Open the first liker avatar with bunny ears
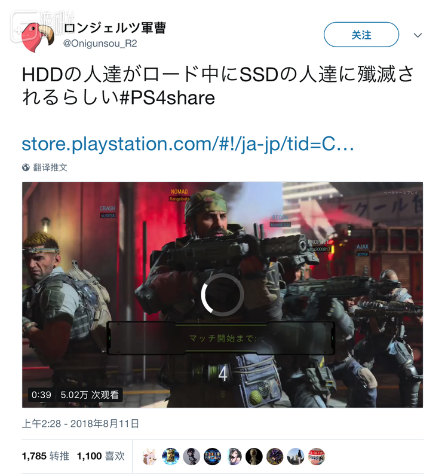Screen dimensions: 448x476 [149, 456]
